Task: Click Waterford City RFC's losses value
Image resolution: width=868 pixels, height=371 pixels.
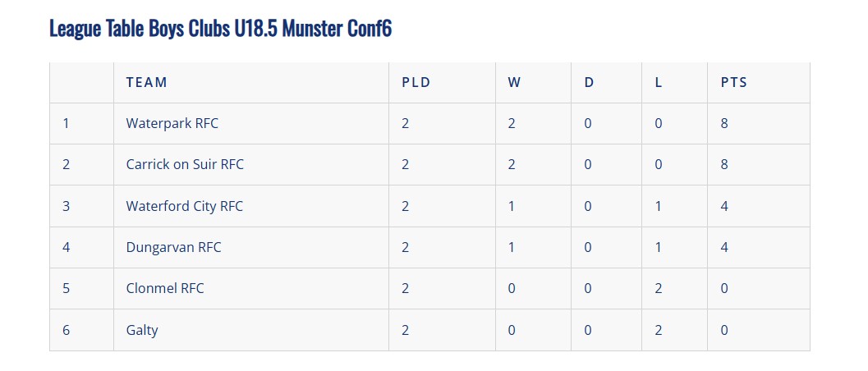Action: click(659, 206)
